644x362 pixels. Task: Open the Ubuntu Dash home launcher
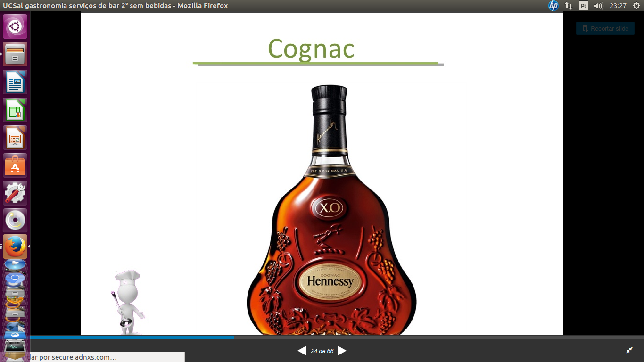coord(15,26)
